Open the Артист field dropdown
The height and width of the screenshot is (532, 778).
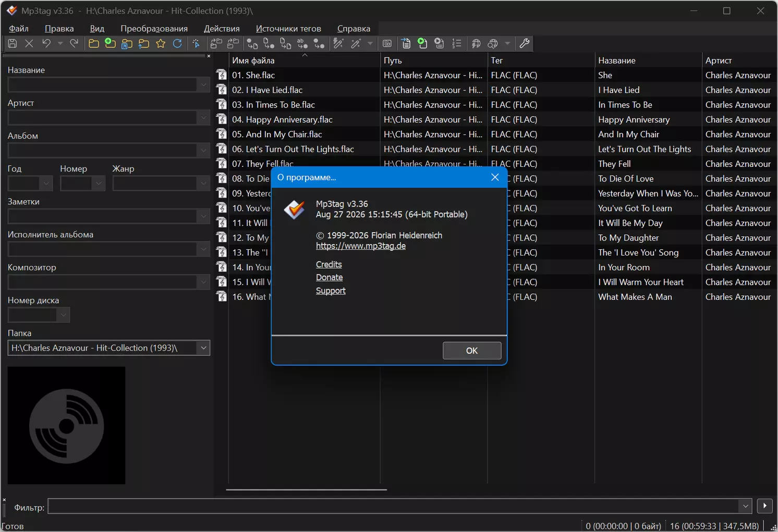[203, 118]
